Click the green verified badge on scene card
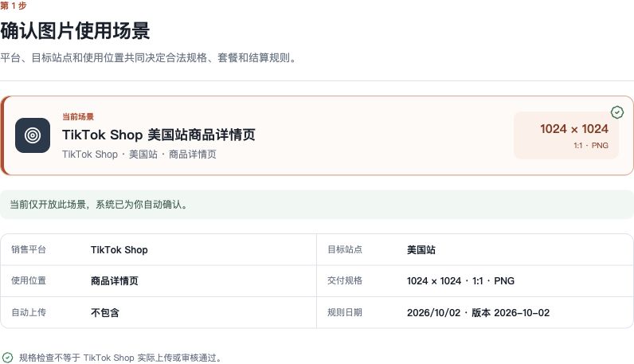The image size is (634, 364). (x=617, y=112)
